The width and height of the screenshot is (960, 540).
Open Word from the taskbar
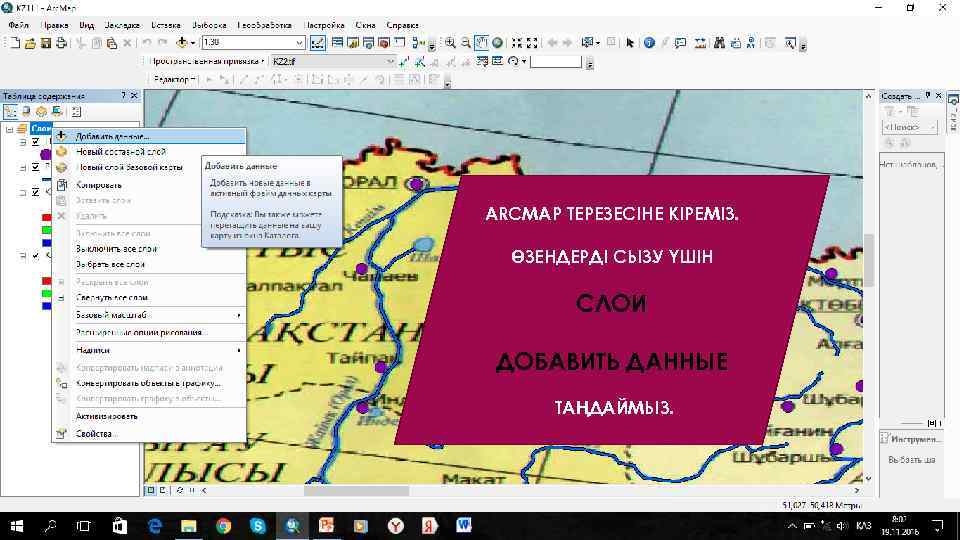(464, 526)
